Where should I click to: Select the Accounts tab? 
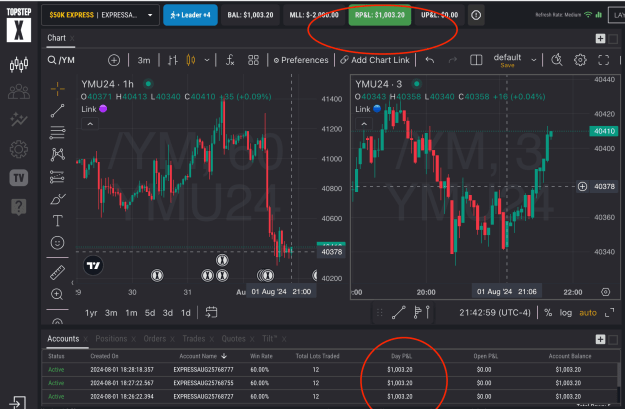[x=63, y=339]
